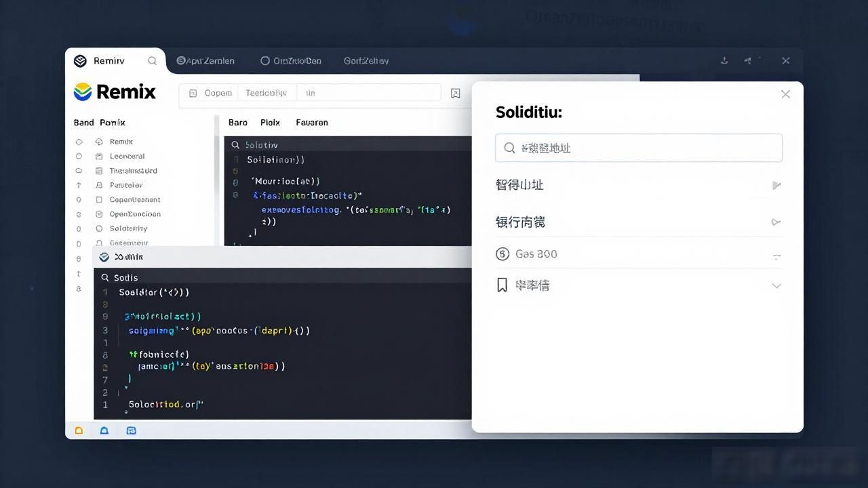
Task: Switch to the GorfZeflay tab
Action: click(x=366, y=61)
